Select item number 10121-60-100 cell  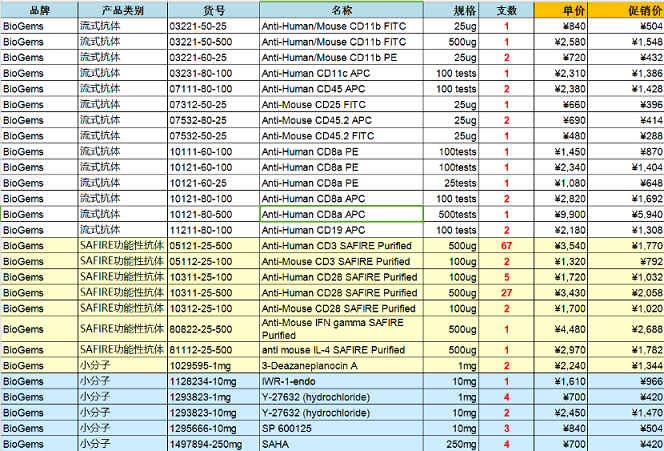coord(213,167)
